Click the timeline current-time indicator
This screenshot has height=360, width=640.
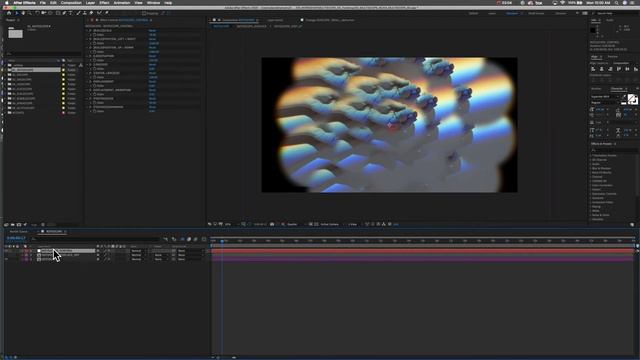(222, 241)
